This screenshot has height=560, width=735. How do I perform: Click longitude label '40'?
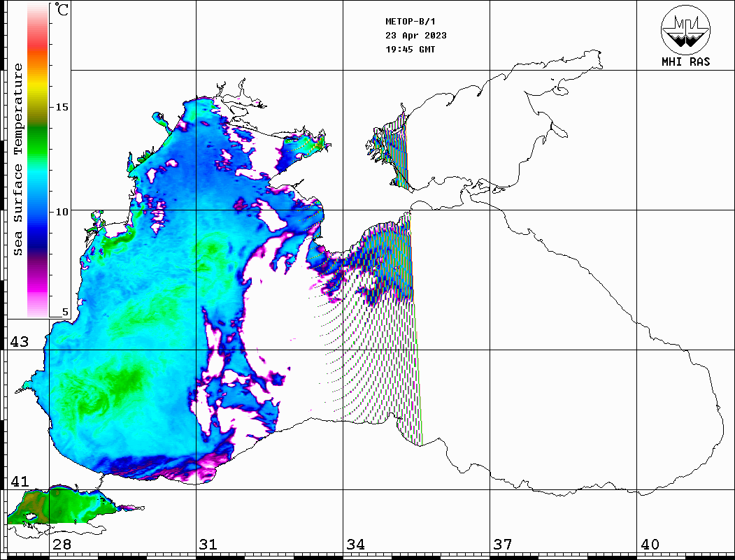[650, 545]
